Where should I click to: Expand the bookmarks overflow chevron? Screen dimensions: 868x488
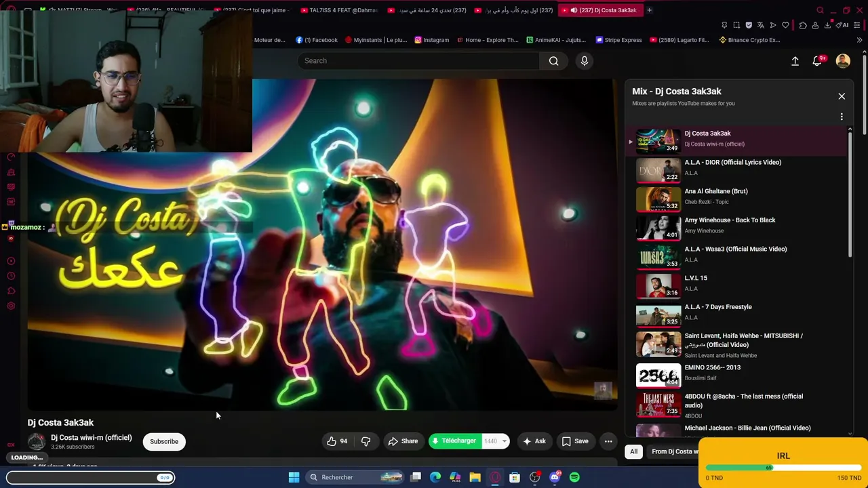[x=859, y=40]
